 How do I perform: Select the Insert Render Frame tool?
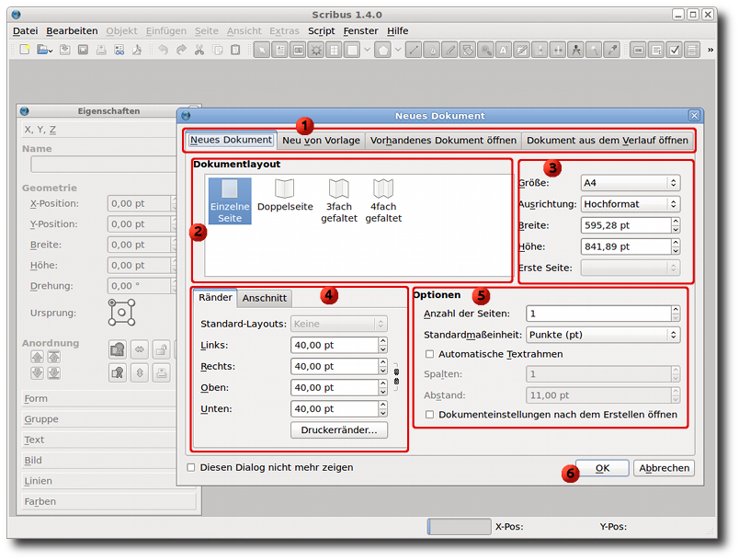click(x=316, y=50)
